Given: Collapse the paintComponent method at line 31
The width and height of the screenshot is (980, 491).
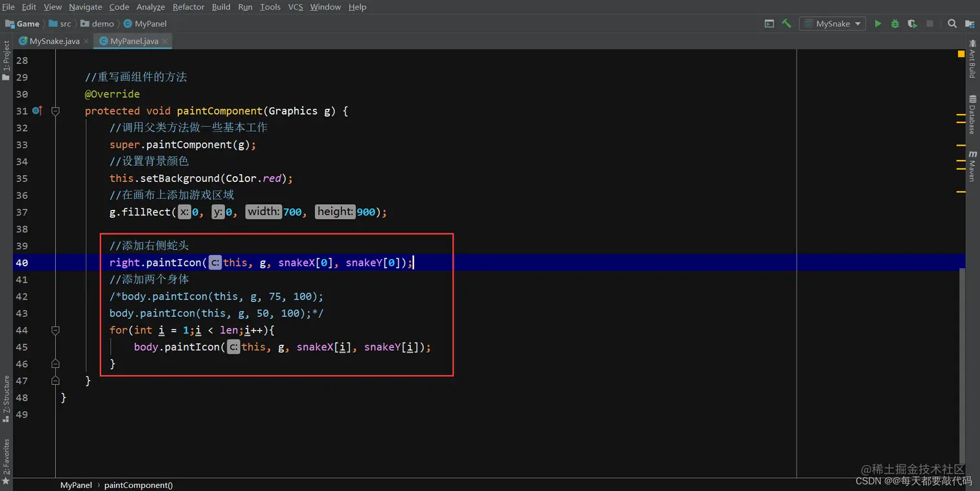Looking at the screenshot, I should [55, 111].
